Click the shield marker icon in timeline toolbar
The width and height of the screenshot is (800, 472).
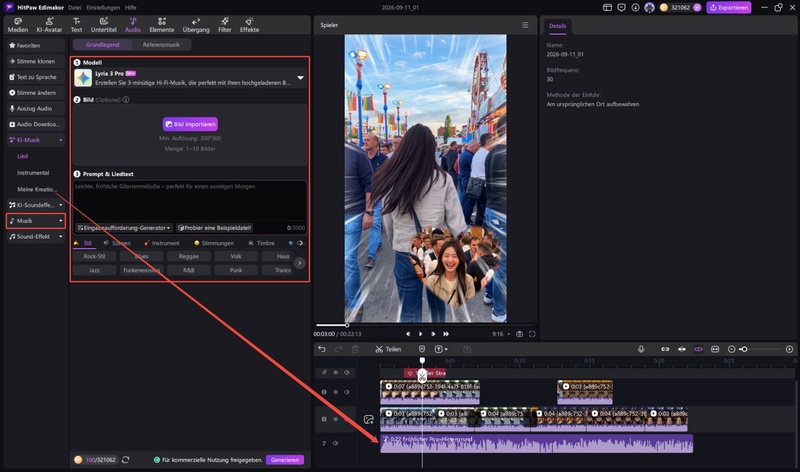(422, 349)
